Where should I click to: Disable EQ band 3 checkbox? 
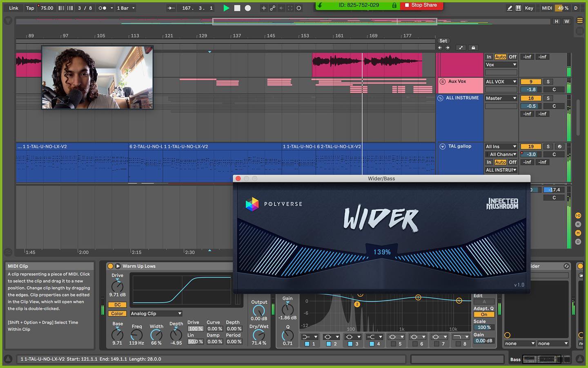click(x=350, y=344)
